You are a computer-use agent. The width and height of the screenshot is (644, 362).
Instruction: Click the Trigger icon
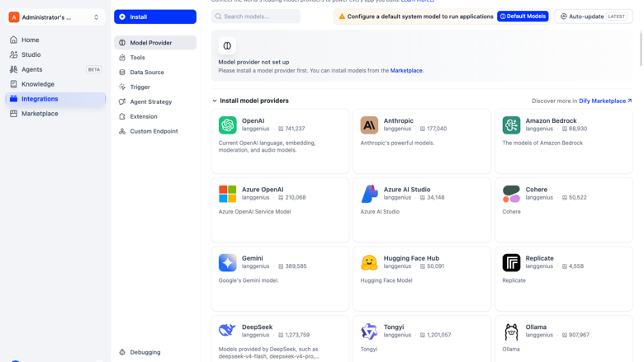[122, 87]
